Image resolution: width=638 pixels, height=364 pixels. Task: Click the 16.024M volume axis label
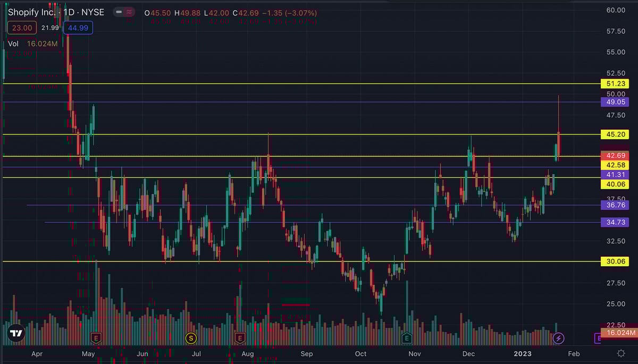pyautogui.click(x=618, y=333)
